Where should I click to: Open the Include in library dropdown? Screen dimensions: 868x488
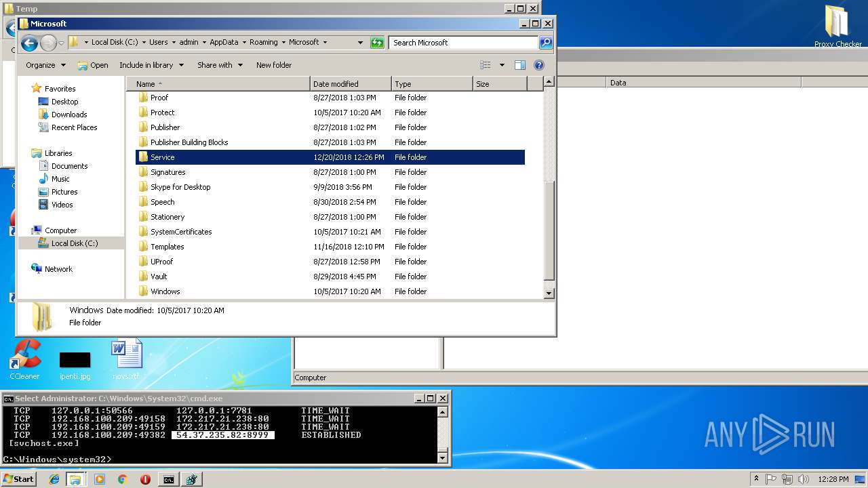[x=151, y=65]
